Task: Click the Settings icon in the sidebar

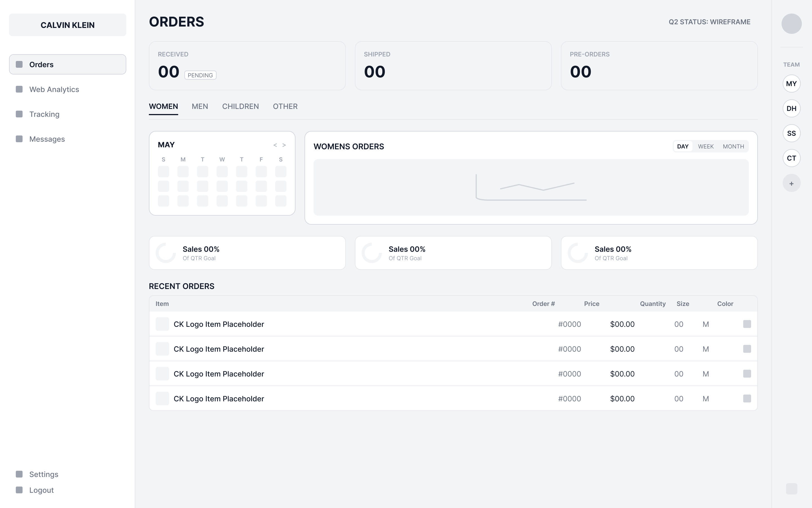Action: 19,474
